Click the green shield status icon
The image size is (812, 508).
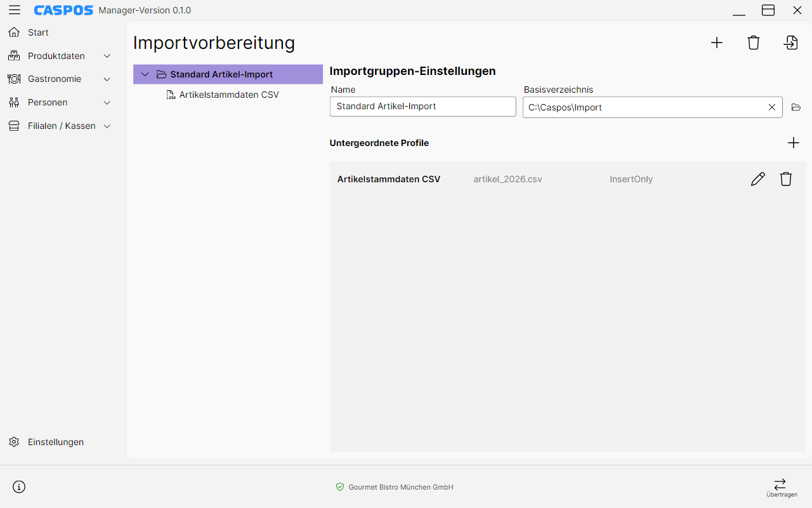click(x=340, y=487)
